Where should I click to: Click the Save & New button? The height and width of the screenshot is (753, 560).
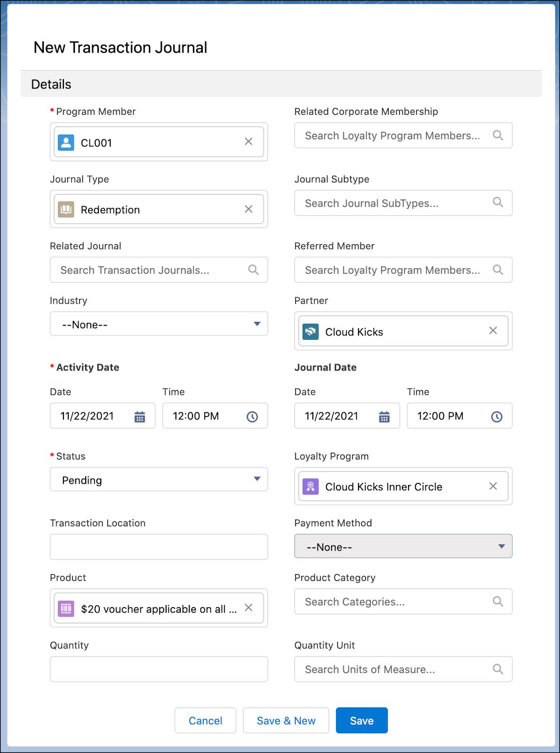click(286, 720)
